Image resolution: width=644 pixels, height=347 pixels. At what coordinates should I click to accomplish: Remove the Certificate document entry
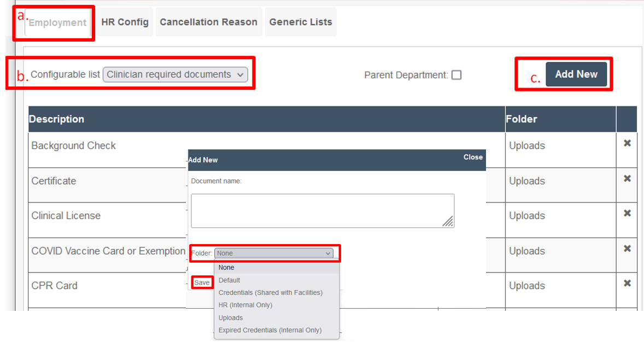(627, 178)
